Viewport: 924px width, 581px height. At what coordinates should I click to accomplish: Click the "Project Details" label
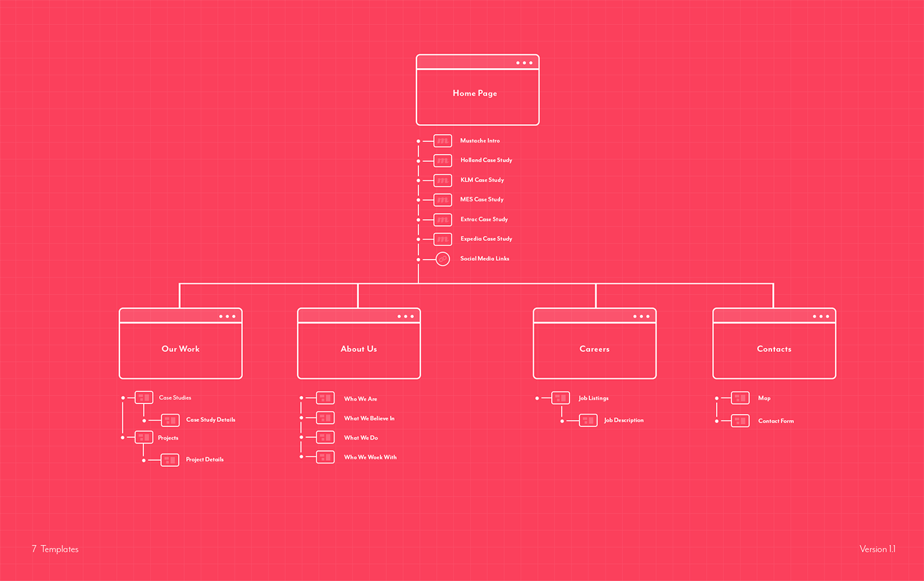point(205,460)
